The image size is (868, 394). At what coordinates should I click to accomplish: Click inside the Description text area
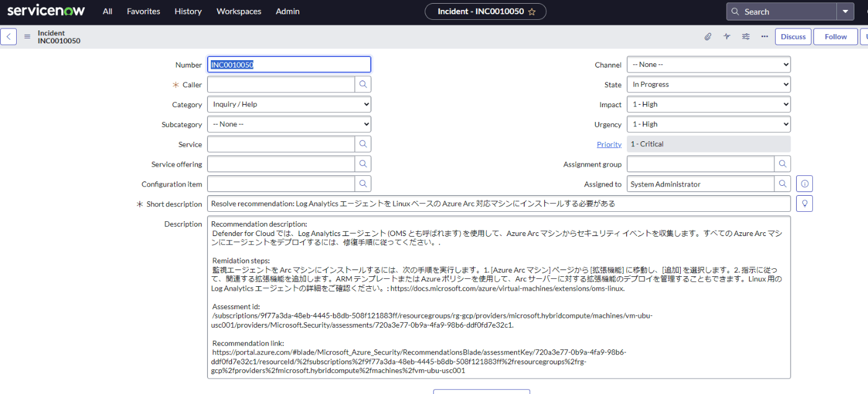499,297
